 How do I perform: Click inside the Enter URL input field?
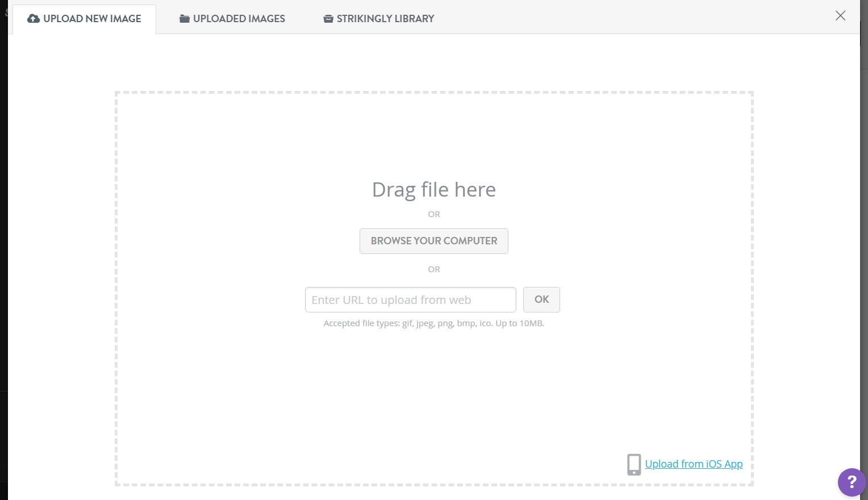(410, 299)
